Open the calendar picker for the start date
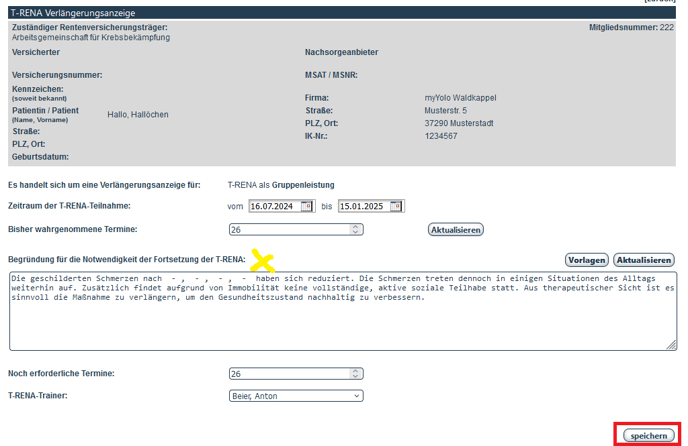This screenshot has height=446, width=688. (307, 206)
